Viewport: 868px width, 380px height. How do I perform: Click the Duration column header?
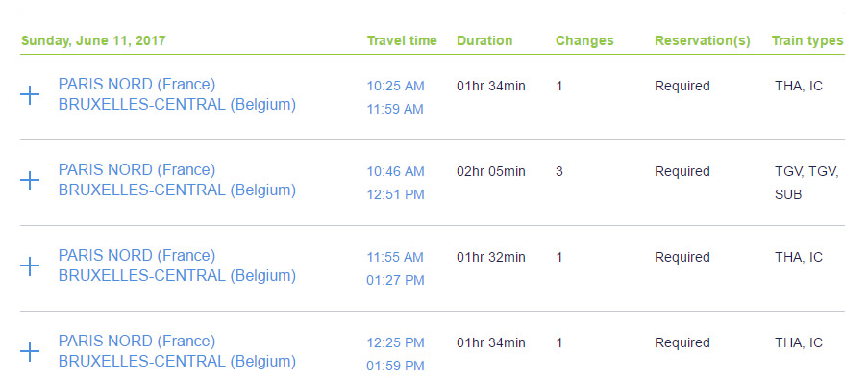click(484, 41)
